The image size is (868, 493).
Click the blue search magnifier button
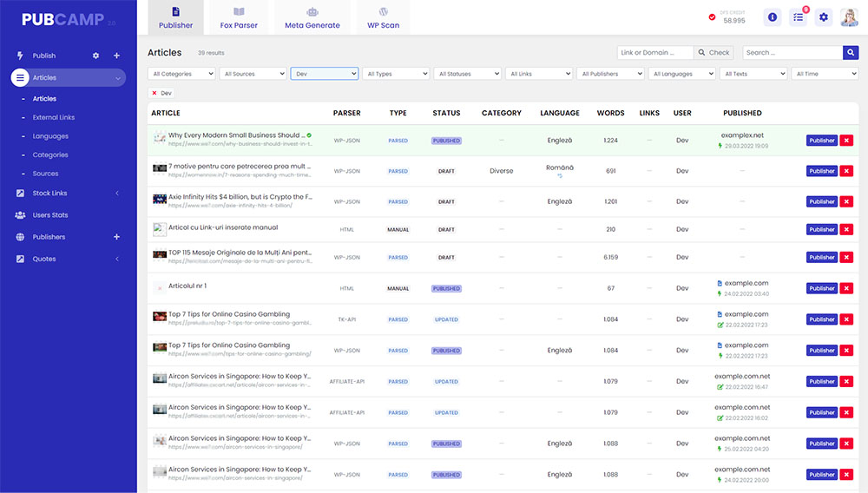click(x=851, y=53)
